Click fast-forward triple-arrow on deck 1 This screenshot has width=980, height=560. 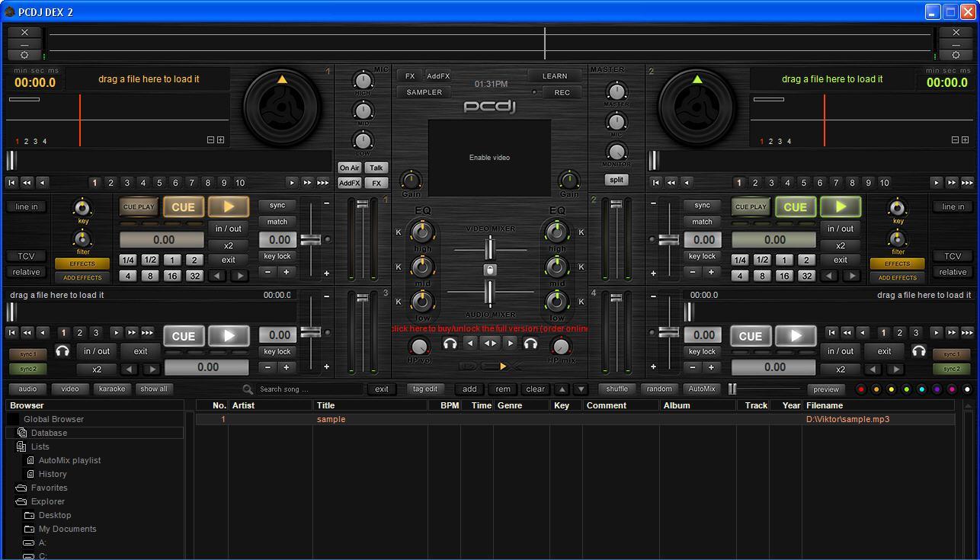(323, 183)
